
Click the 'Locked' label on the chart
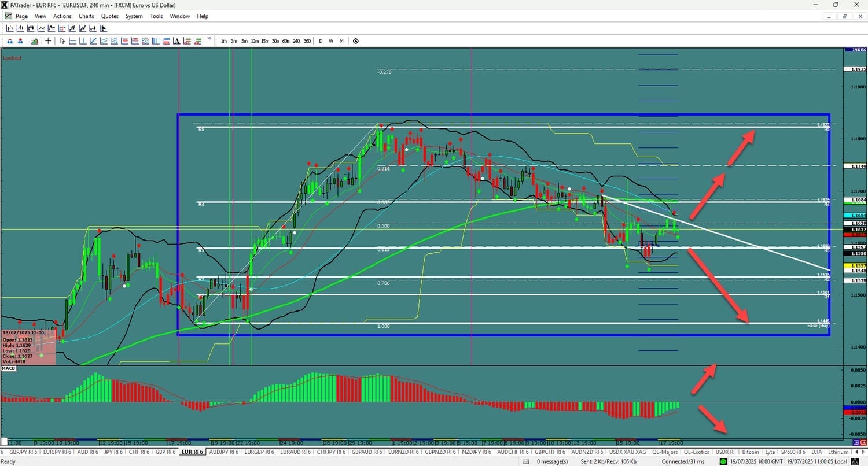[12, 58]
